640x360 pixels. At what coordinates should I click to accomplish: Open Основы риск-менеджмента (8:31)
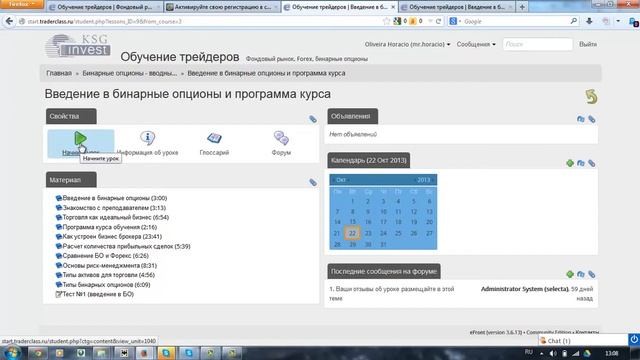[109, 265]
